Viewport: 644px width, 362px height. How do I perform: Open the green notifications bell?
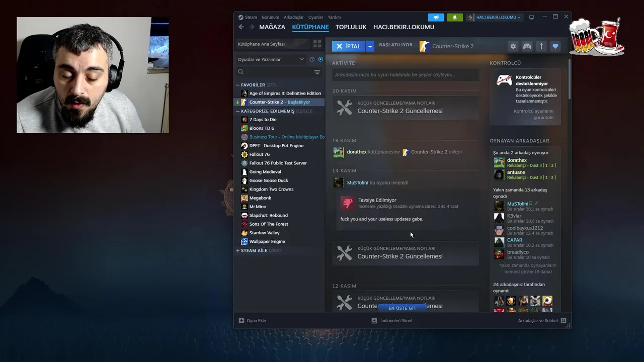(455, 17)
